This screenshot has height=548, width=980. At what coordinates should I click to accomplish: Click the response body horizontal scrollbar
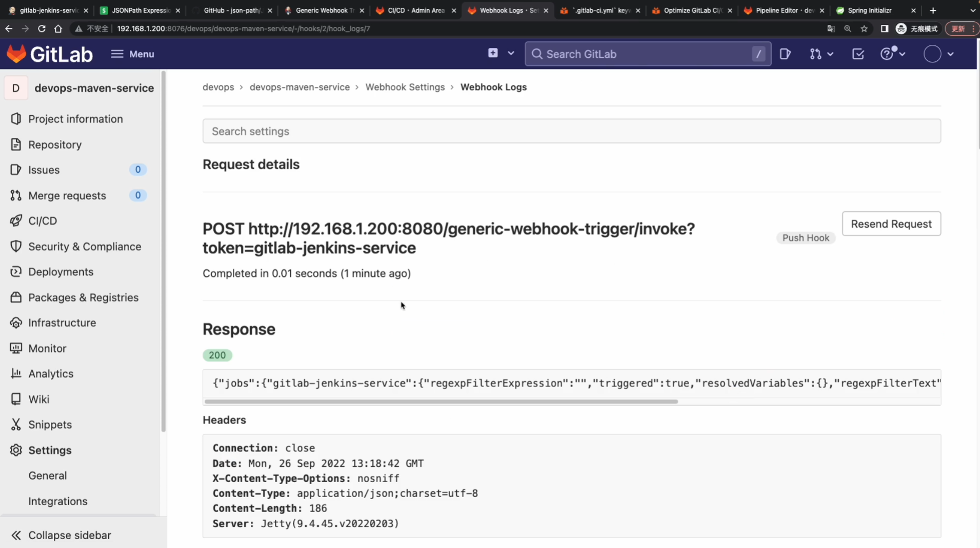coord(441,401)
